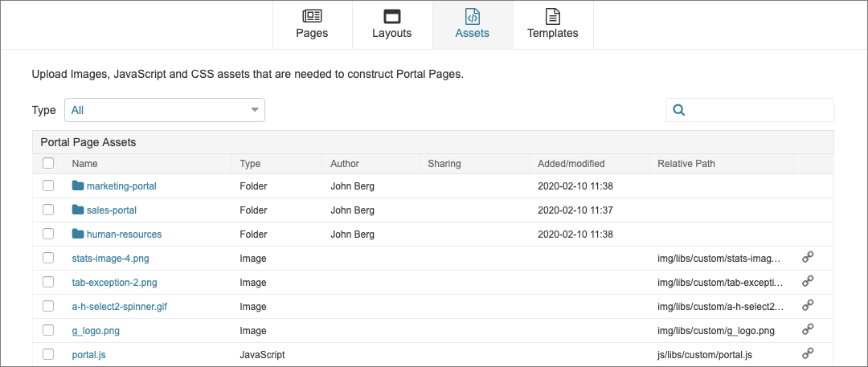Switch to the Pages tab

(312, 25)
